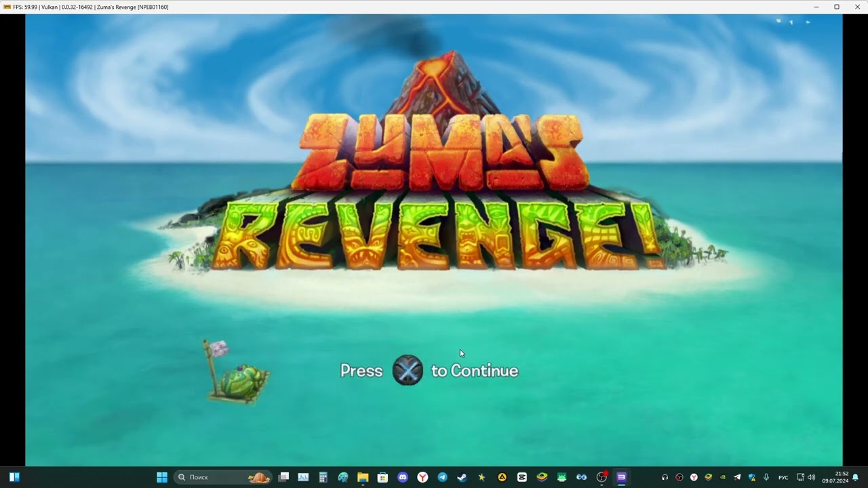Open network settings tray icon

click(800, 477)
